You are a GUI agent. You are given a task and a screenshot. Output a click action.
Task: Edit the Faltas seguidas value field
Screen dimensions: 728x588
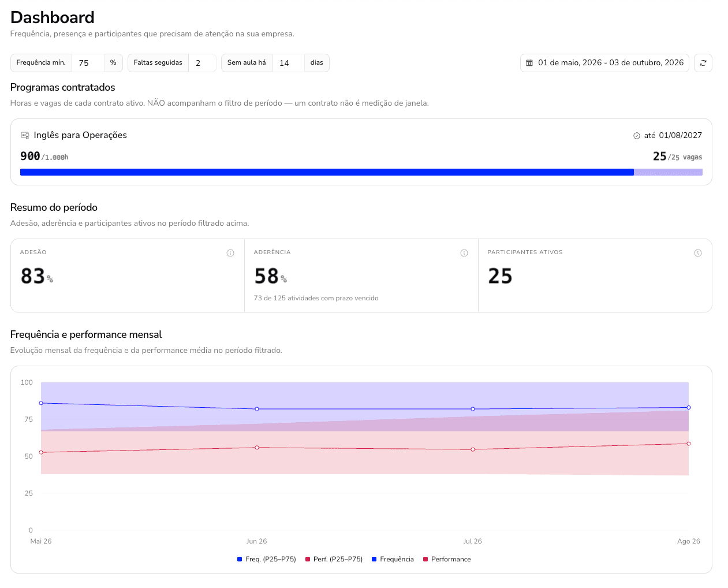point(202,63)
